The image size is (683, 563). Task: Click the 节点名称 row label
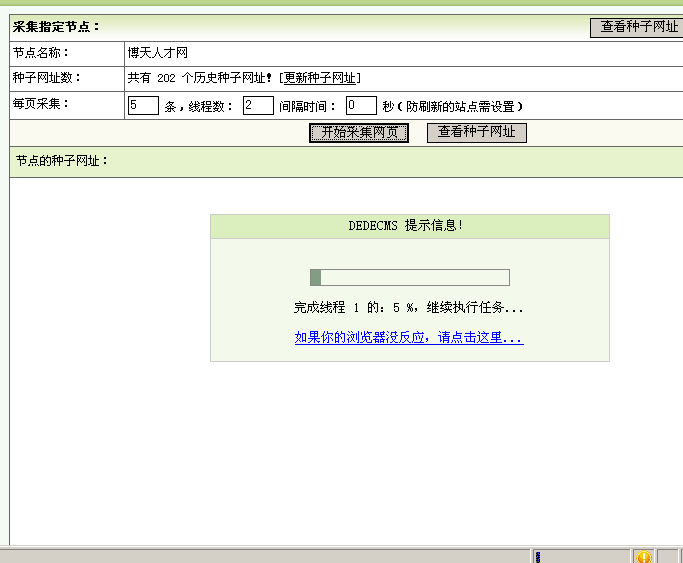tap(41, 53)
